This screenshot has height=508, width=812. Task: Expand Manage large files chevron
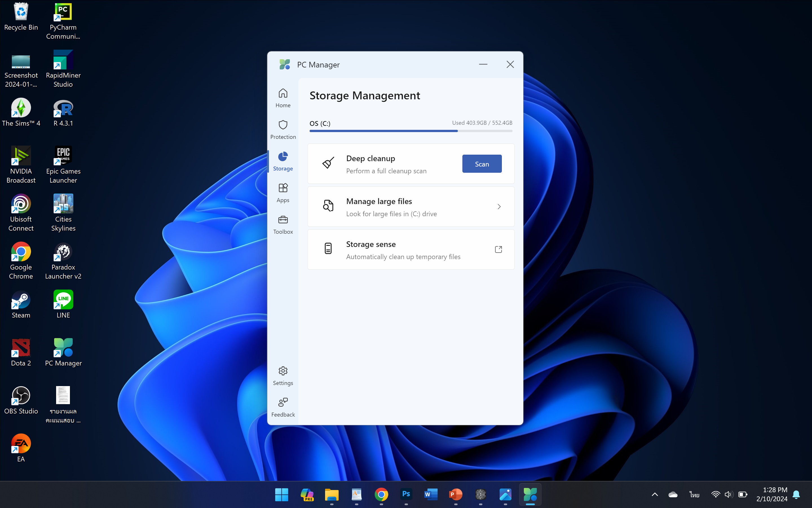pyautogui.click(x=499, y=207)
